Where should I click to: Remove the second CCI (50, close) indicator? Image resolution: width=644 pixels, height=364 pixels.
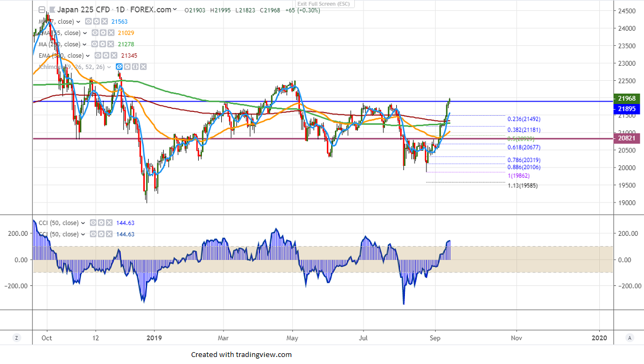pyautogui.click(x=110, y=234)
